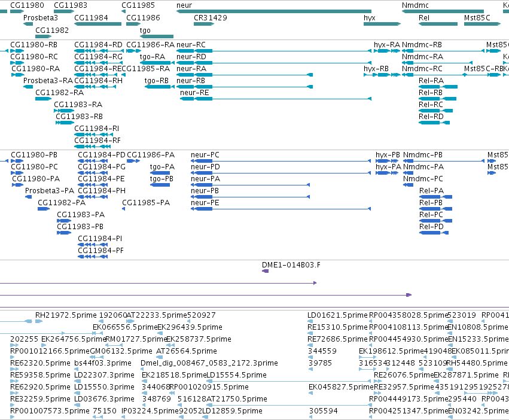Click the neur-PE protein label
The image size is (509, 420).
click(205, 203)
